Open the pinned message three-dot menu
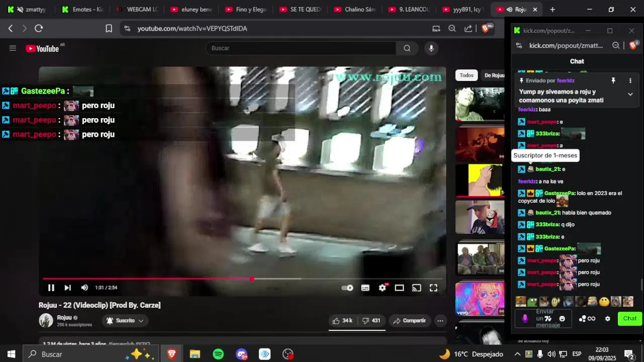Screen dimensions: 644x362 tap(630, 80)
